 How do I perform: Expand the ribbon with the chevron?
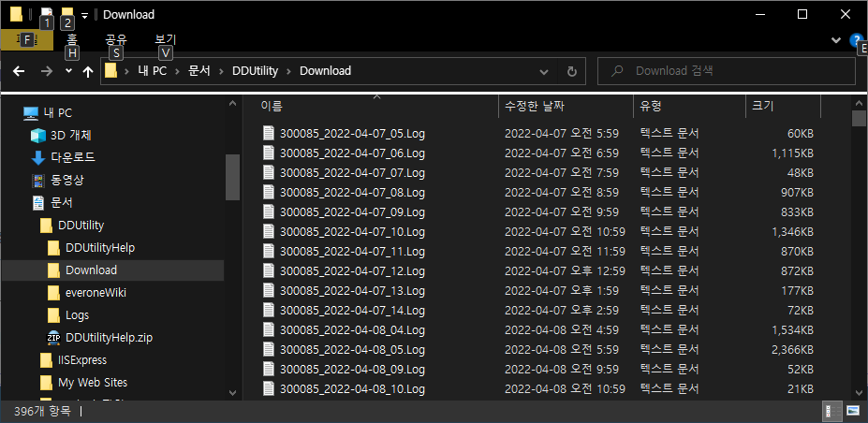coord(836,40)
